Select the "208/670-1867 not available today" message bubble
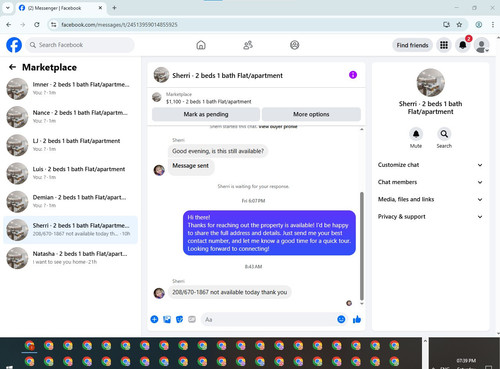Viewport: 500px width, 369px height. [229, 292]
